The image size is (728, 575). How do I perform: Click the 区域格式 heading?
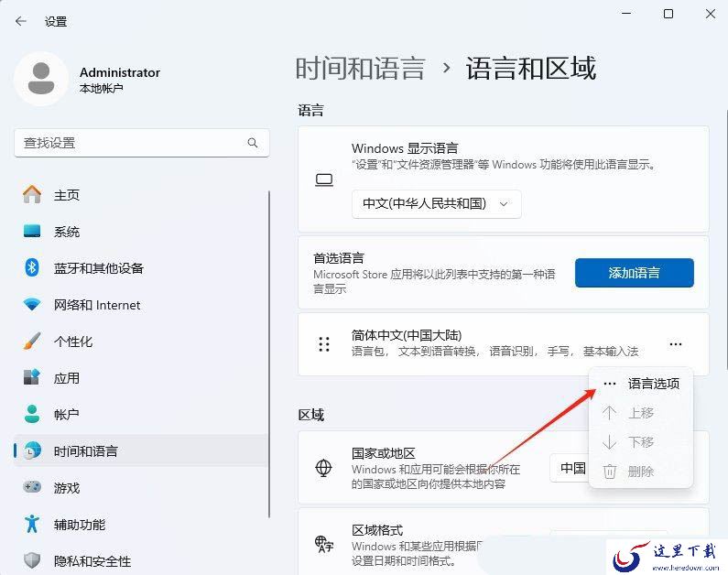point(377,529)
